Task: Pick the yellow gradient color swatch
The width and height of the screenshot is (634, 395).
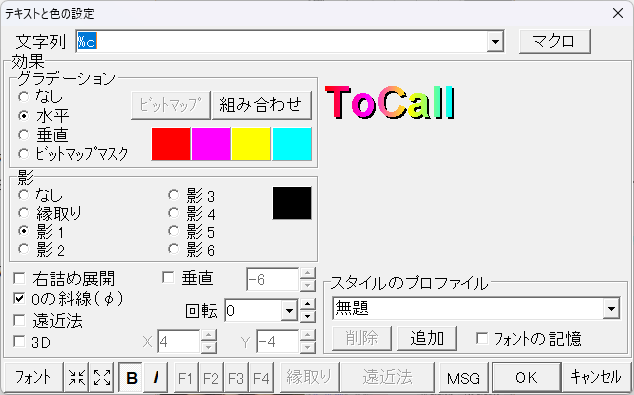Action: pyautogui.click(x=251, y=144)
